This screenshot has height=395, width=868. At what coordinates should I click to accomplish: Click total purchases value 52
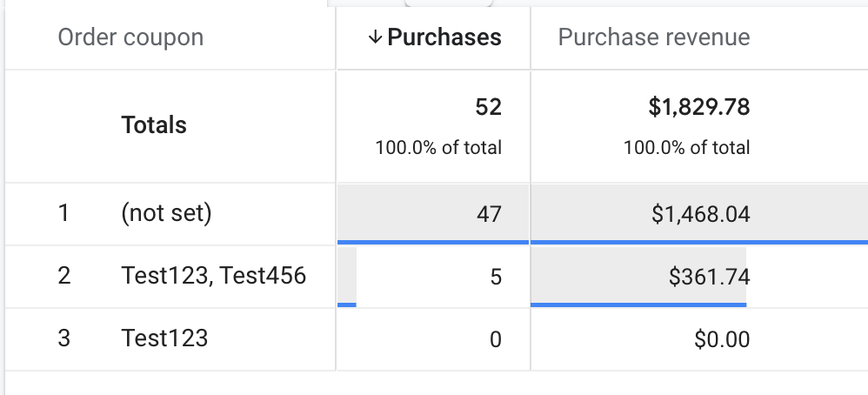(488, 107)
